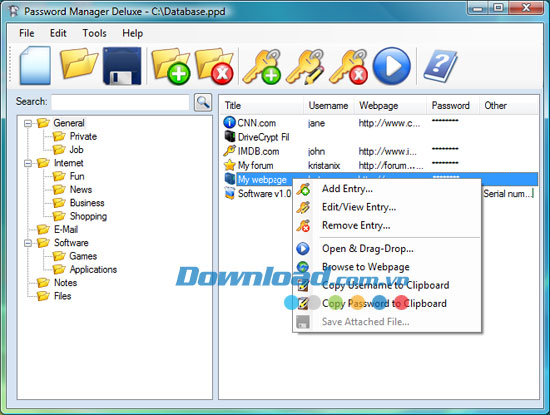Select the CNN.com entry title
This screenshot has height=415, width=550.
(x=256, y=123)
